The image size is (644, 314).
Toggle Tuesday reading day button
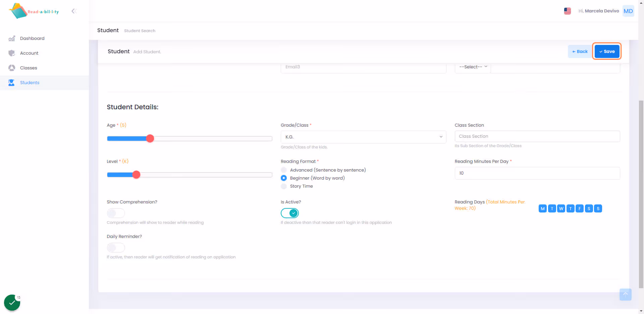point(552,208)
